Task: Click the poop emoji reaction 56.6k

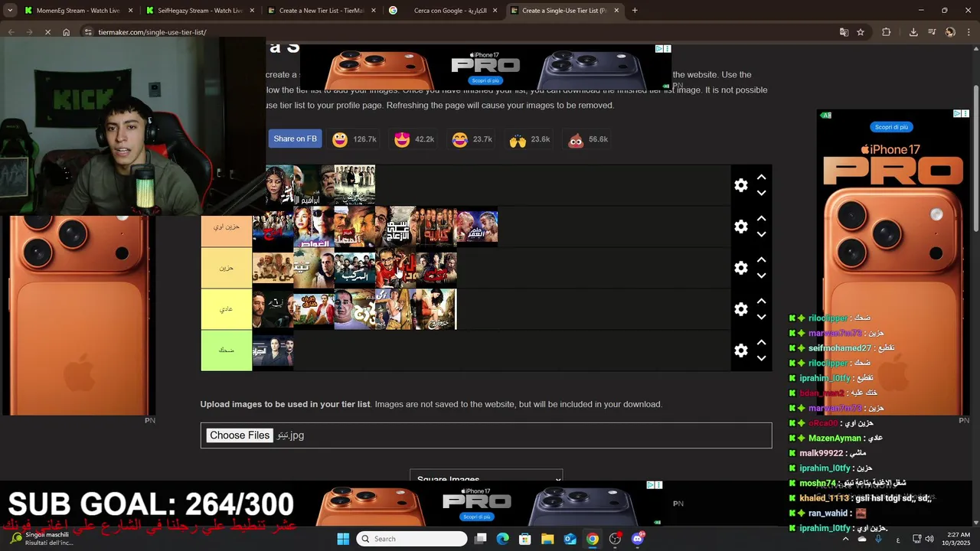Action: point(588,139)
